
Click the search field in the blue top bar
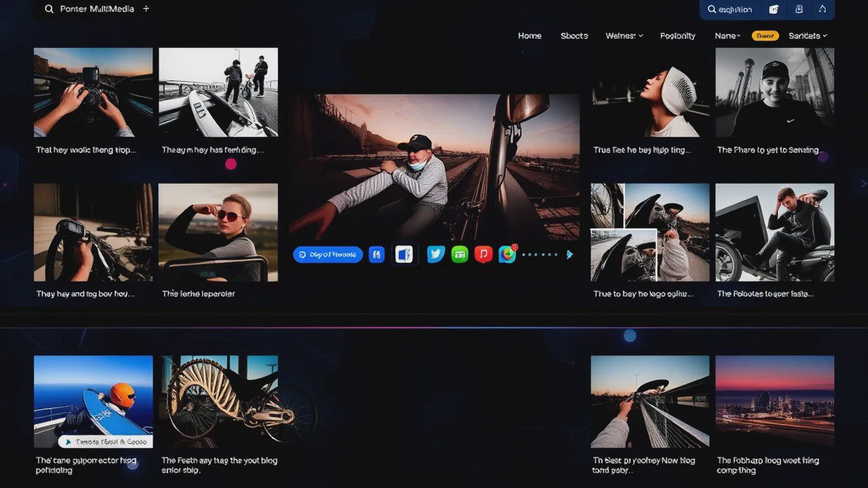coord(730,9)
